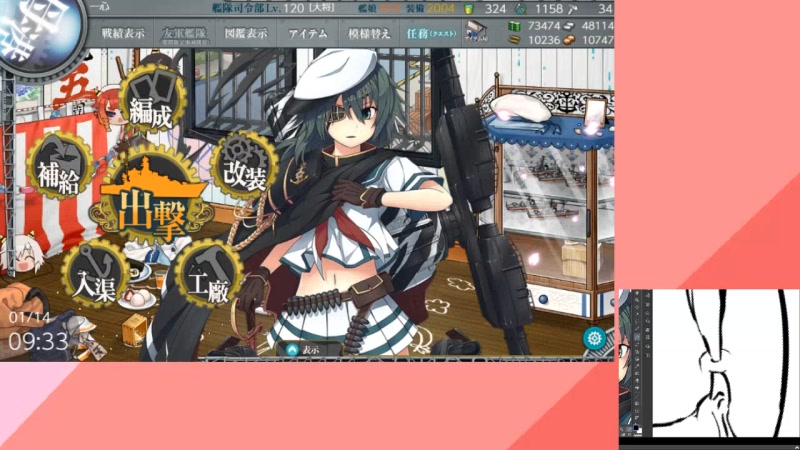This screenshot has height=450, width=800.
Task: Click the ammunition icon beside 48114
Action: pos(568,25)
